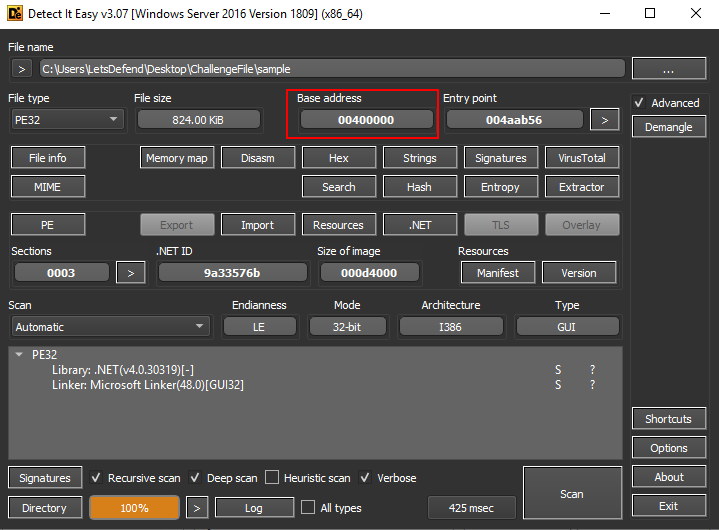Click the arrow button beside the file path
The height and width of the screenshot is (530, 719).
click(x=22, y=69)
